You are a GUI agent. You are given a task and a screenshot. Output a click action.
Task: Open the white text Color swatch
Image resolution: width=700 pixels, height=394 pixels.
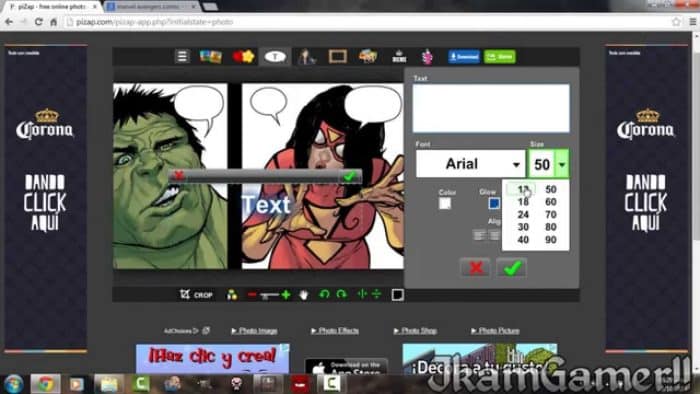[445, 204]
